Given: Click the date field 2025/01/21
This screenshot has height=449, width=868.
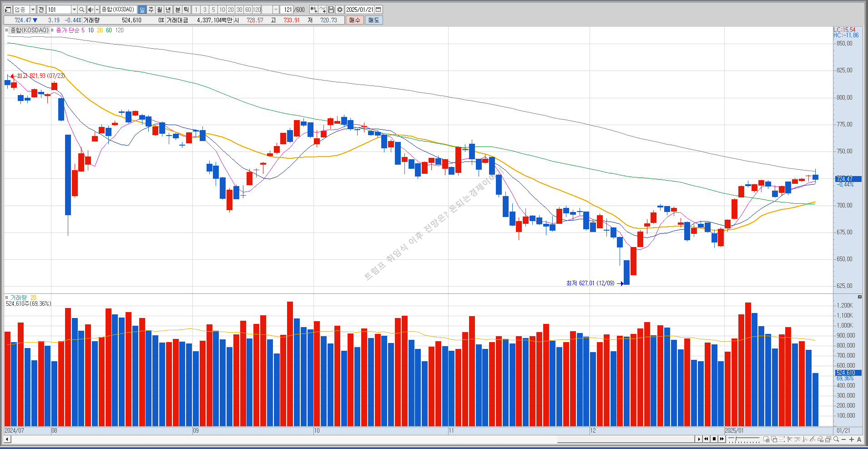Looking at the screenshot, I should pyautogui.click(x=359, y=10).
